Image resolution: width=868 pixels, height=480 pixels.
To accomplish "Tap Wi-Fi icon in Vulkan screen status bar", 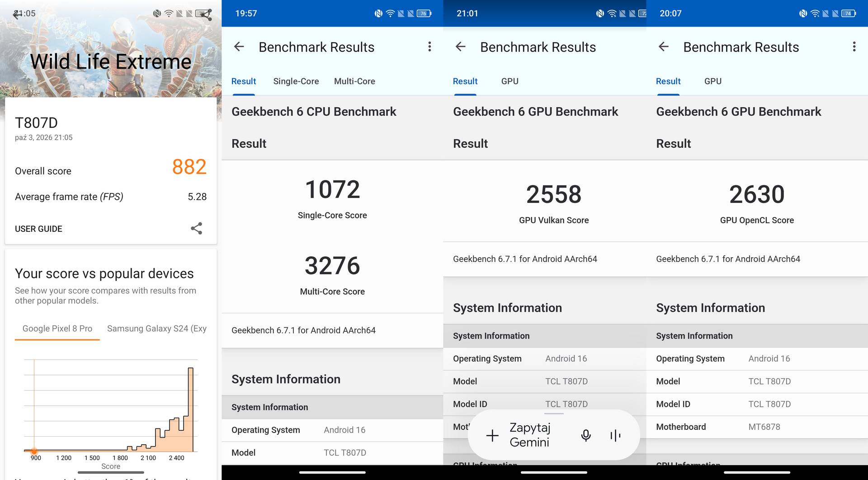I will (612, 14).
